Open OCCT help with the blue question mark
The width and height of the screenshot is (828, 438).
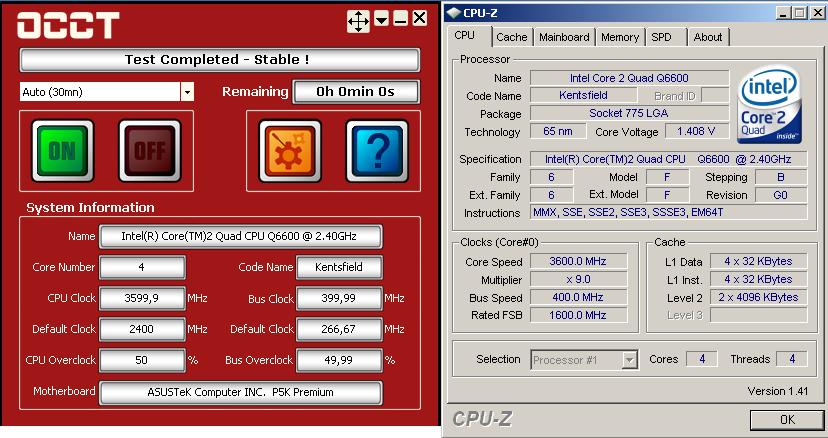tap(377, 151)
